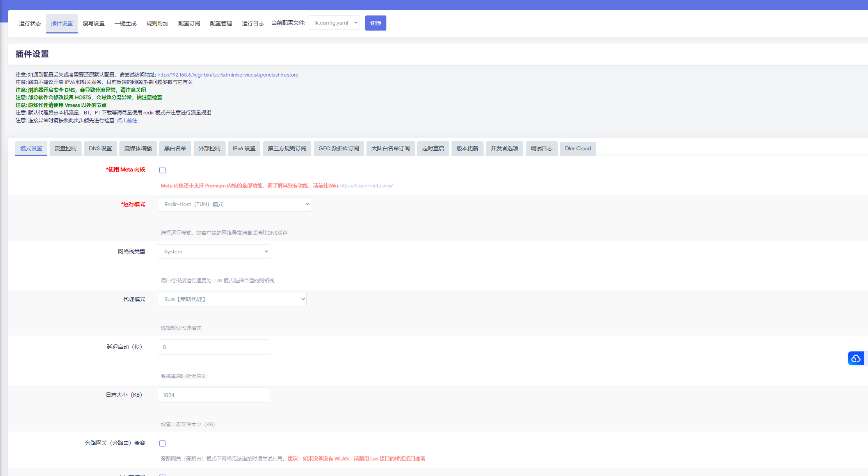
Task: Open the Rule proxy mode dropdown
Action: (232, 299)
